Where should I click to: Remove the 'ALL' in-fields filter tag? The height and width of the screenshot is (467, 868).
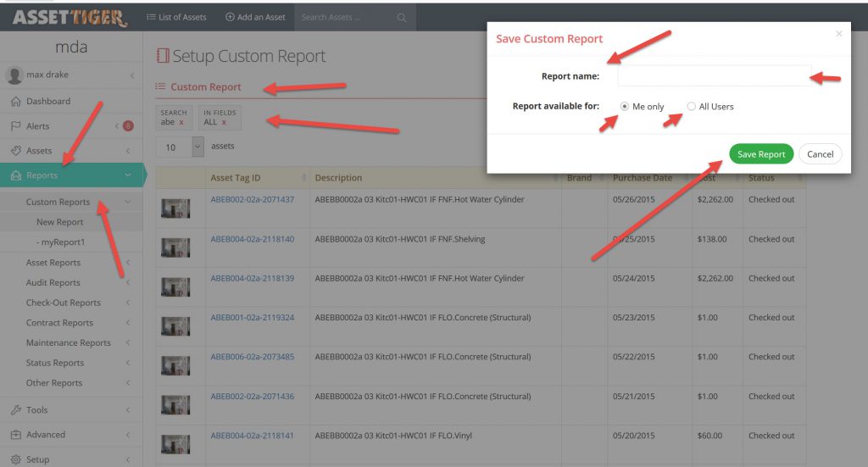point(224,123)
